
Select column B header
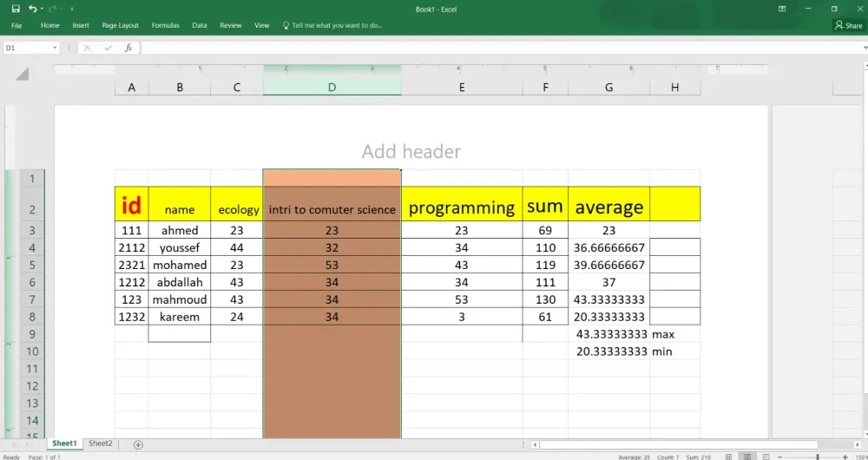click(180, 88)
